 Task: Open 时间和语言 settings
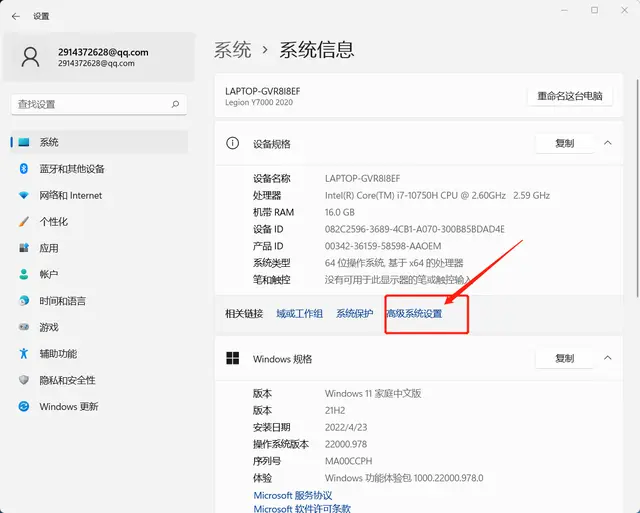point(99,301)
